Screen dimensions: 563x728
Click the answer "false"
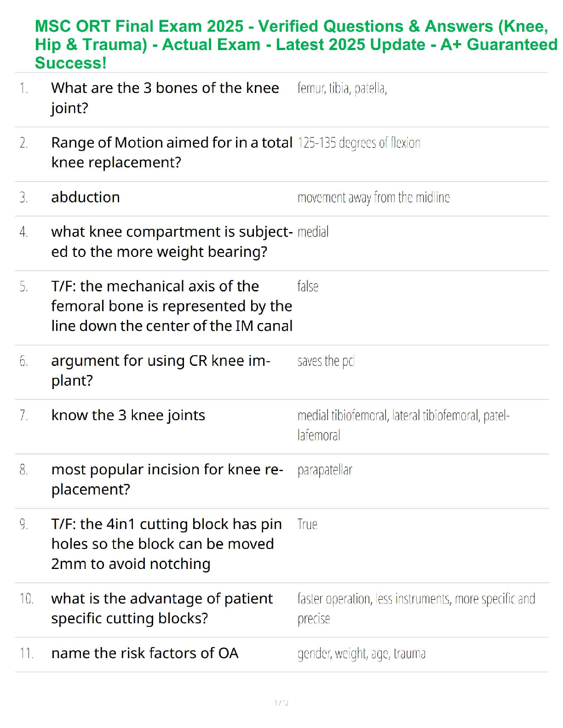pos(308,286)
